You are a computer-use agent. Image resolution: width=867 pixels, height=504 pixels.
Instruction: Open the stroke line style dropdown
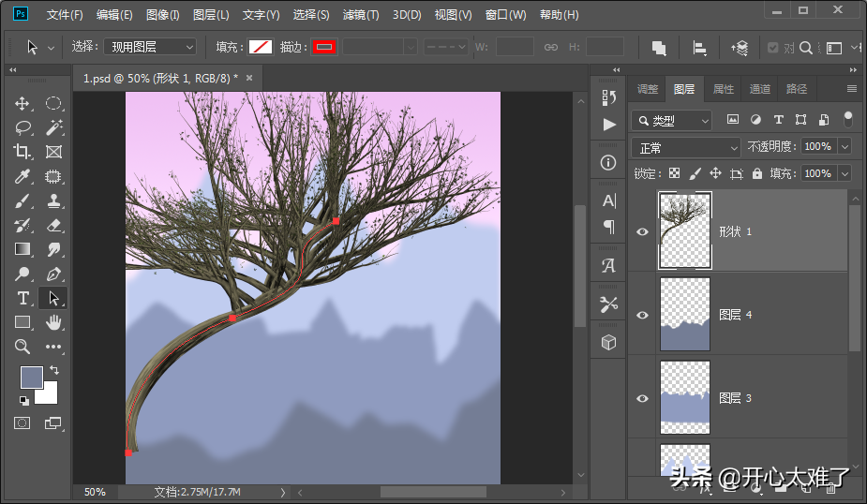[445, 47]
